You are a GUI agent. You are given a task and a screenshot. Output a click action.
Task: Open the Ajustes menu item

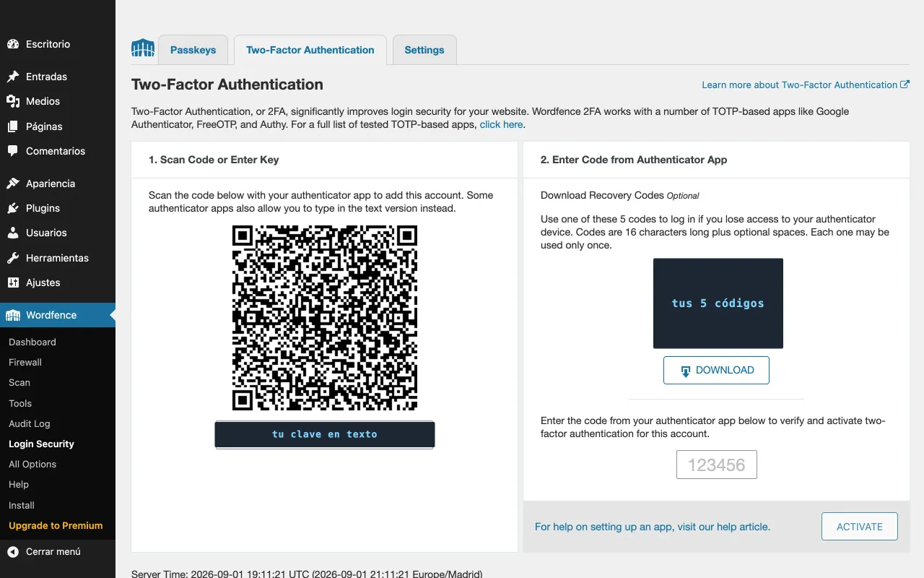click(58, 282)
